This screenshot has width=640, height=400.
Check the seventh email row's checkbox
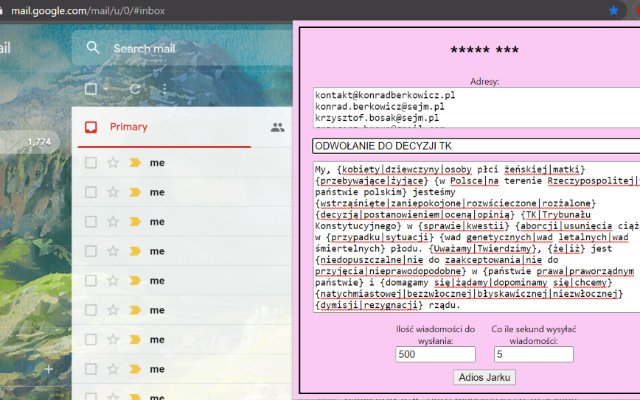[x=91, y=339]
